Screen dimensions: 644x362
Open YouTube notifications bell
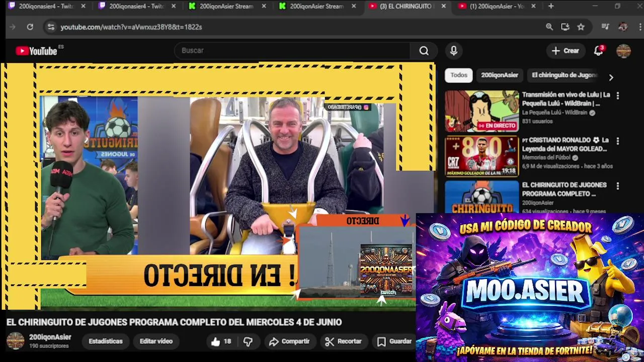click(x=598, y=51)
